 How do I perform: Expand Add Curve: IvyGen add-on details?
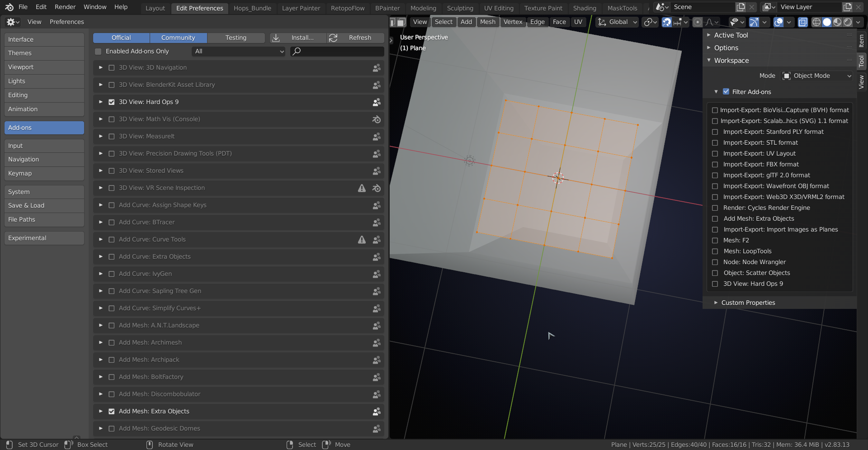click(101, 274)
